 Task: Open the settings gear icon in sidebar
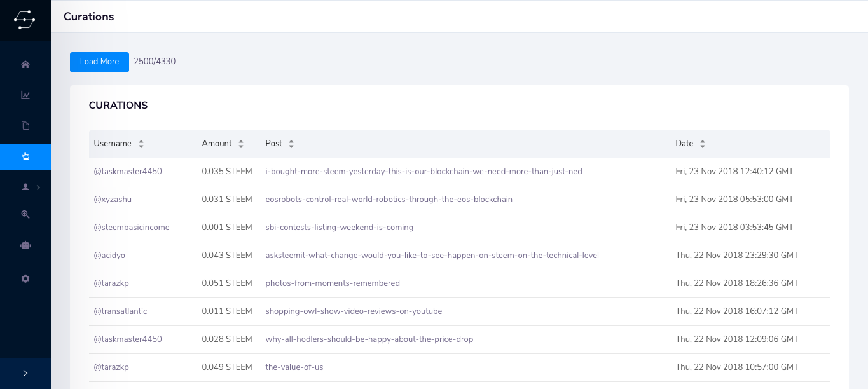tap(25, 278)
